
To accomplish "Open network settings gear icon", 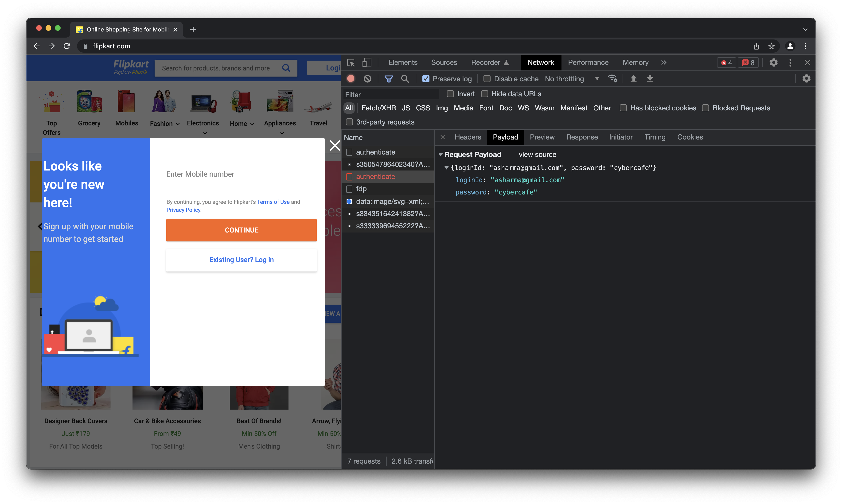I will coord(806,79).
